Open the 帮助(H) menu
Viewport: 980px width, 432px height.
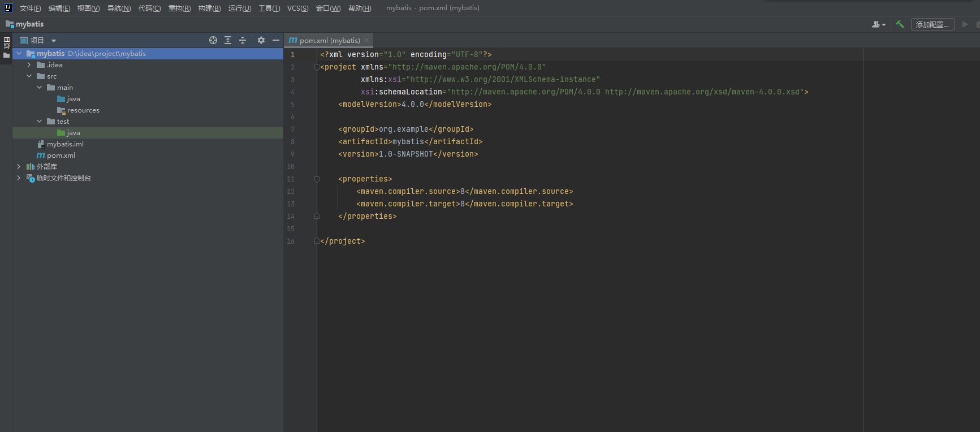360,8
